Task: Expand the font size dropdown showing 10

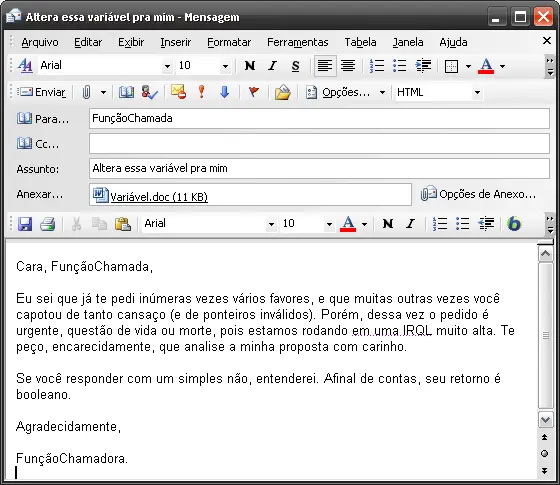Action: tap(225, 66)
